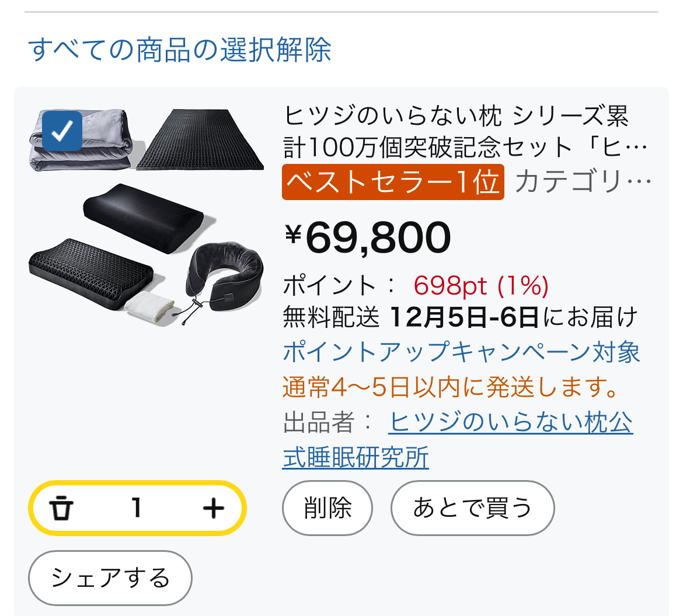Click the 無料配送 text
The height and width of the screenshot is (616, 683).
click(331, 318)
